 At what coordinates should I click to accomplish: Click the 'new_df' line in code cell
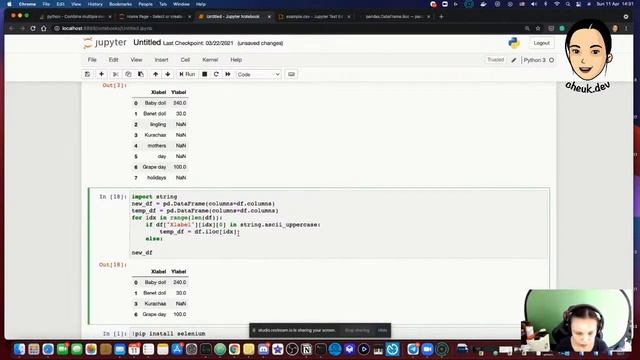click(x=142, y=253)
